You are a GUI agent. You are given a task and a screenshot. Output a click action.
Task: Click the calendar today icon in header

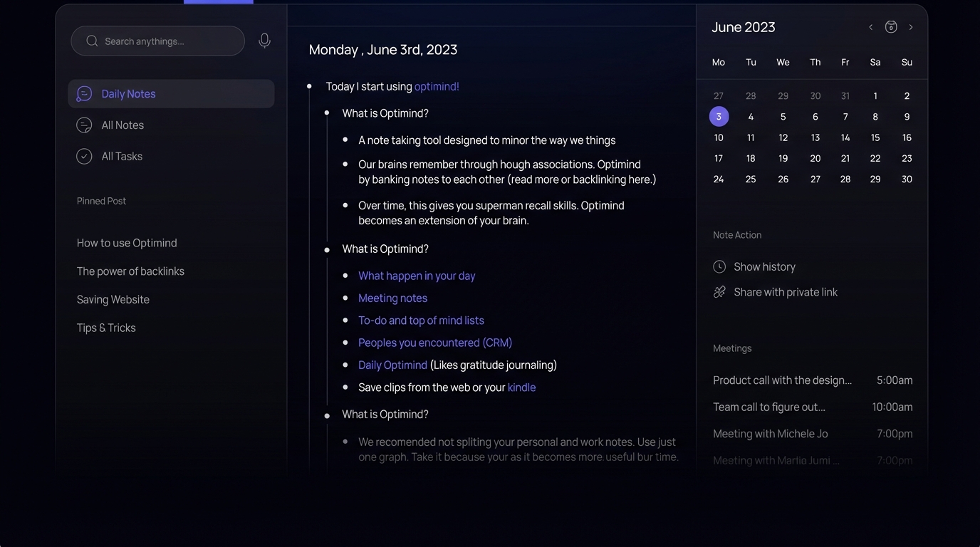(x=891, y=27)
